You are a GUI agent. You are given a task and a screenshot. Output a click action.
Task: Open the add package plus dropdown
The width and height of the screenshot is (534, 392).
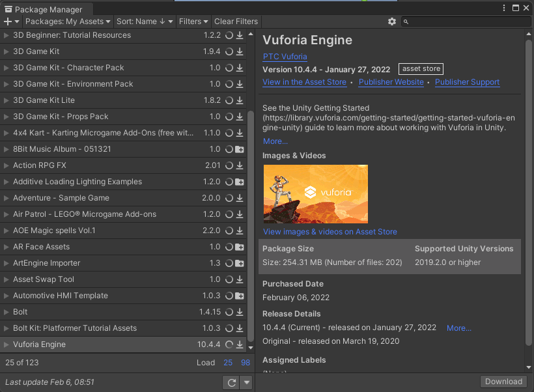coord(11,21)
